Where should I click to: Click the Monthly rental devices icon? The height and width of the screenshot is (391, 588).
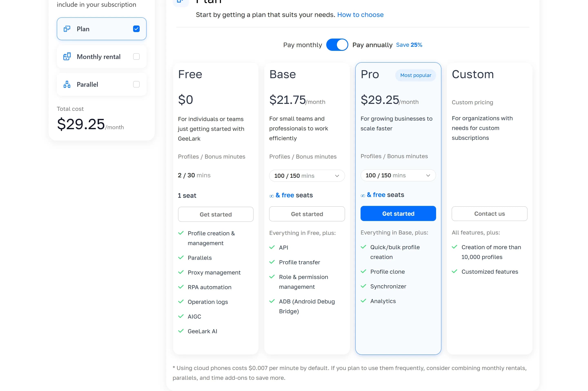pyautogui.click(x=67, y=57)
